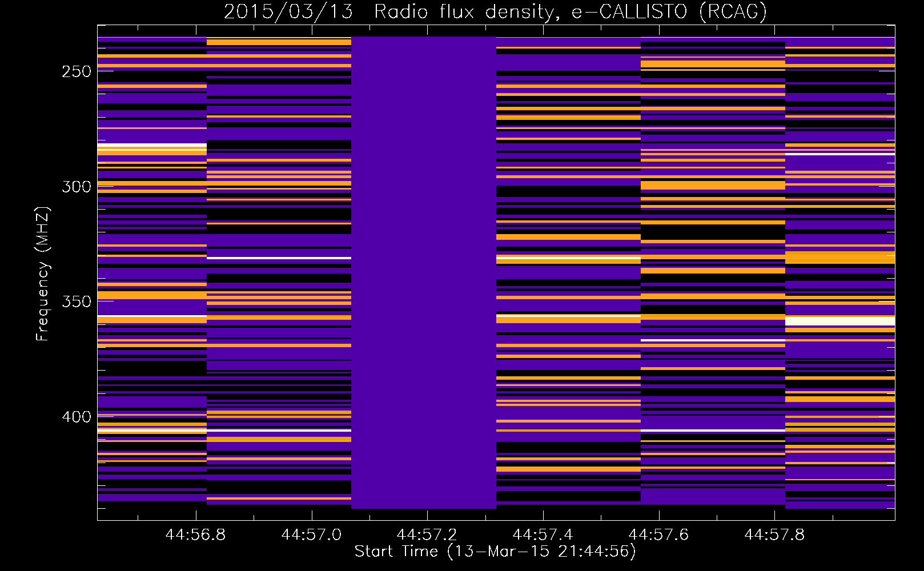This screenshot has height=571, width=924.
Task: Click the 350 frequency tick label
Action: click(77, 301)
